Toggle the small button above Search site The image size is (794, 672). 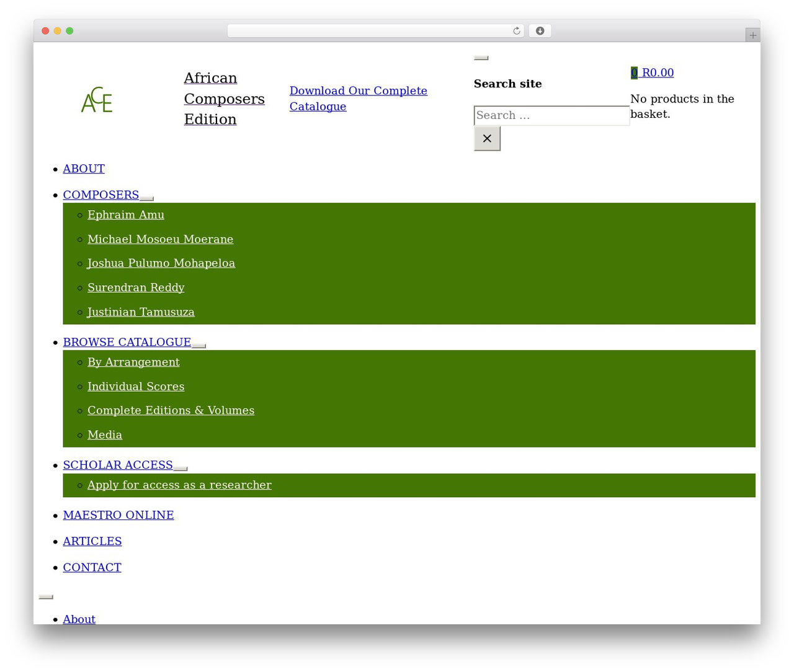pos(481,58)
